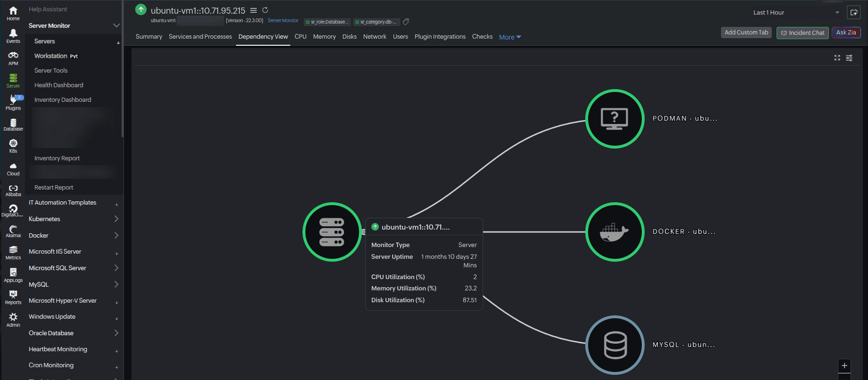Click refresh icon beside monitor title
Image resolution: width=868 pixels, height=380 pixels.
pos(265,10)
